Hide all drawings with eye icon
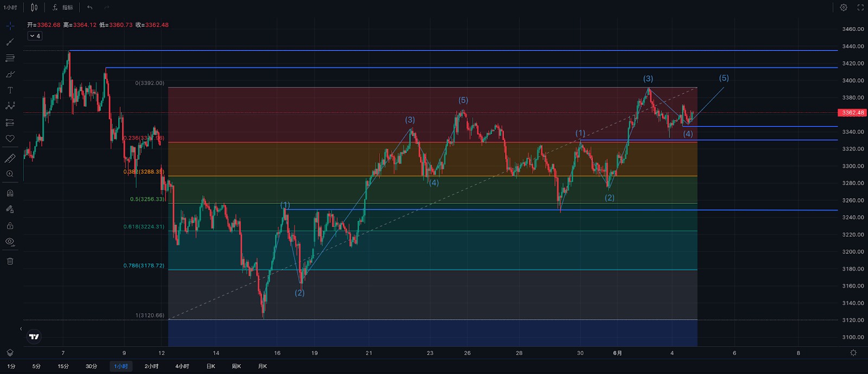The image size is (868, 374). 10,242
